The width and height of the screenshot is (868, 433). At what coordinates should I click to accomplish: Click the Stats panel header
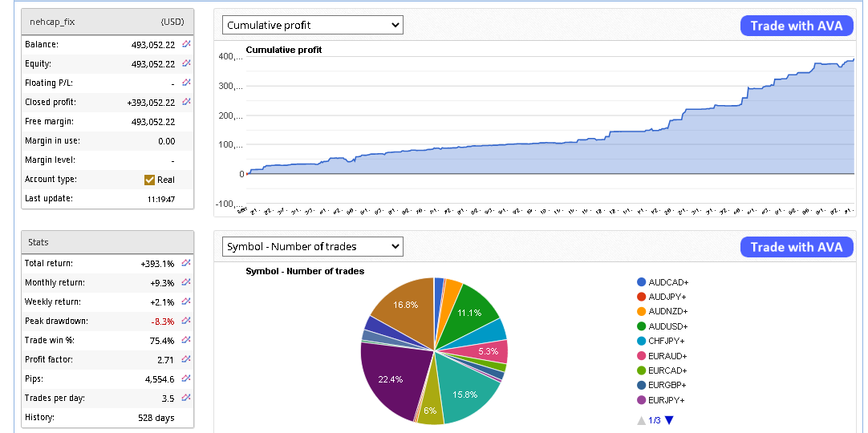(107, 242)
